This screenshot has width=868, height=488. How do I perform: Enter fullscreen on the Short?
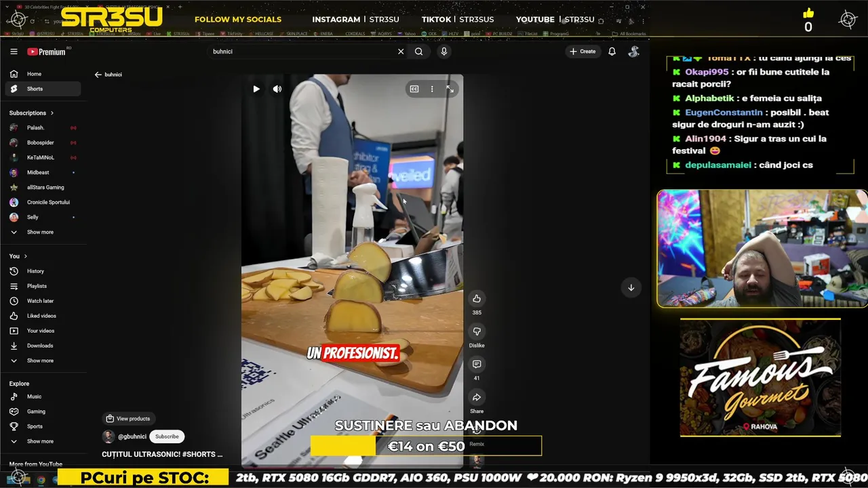(x=450, y=89)
